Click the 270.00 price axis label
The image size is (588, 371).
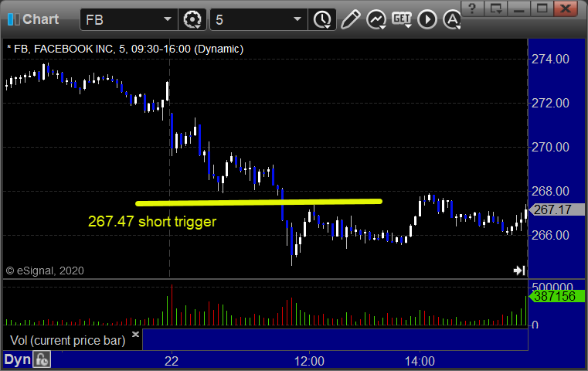pyautogui.click(x=550, y=147)
